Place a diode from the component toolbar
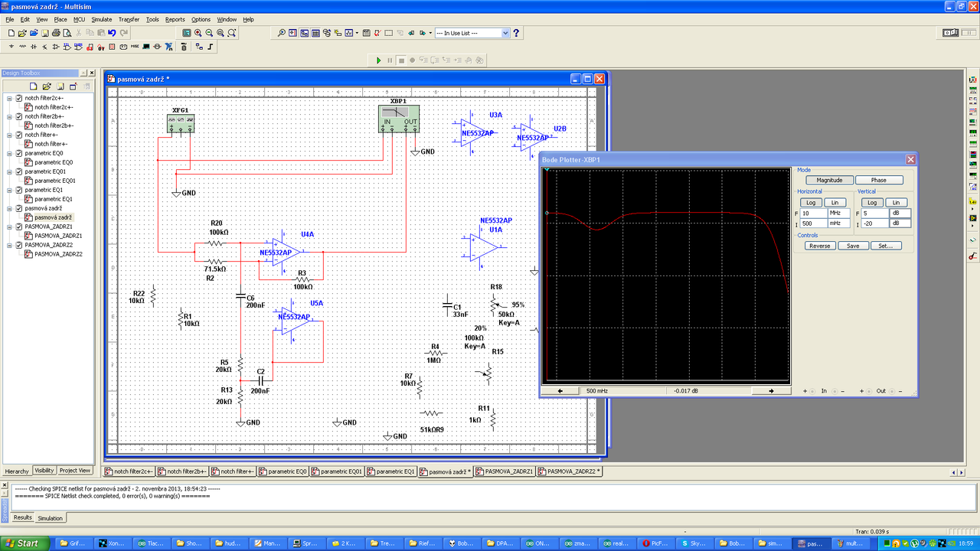This screenshot has width=980, height=551. pos(34,47)
